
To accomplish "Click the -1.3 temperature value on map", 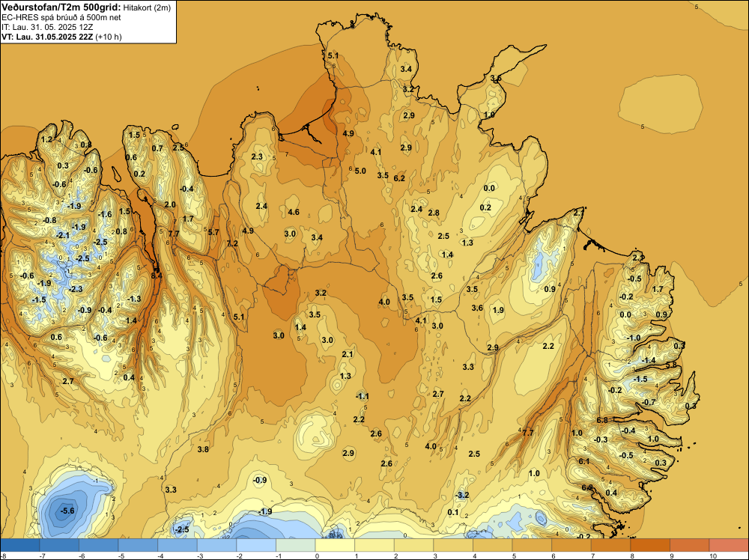I will point(134,299).
